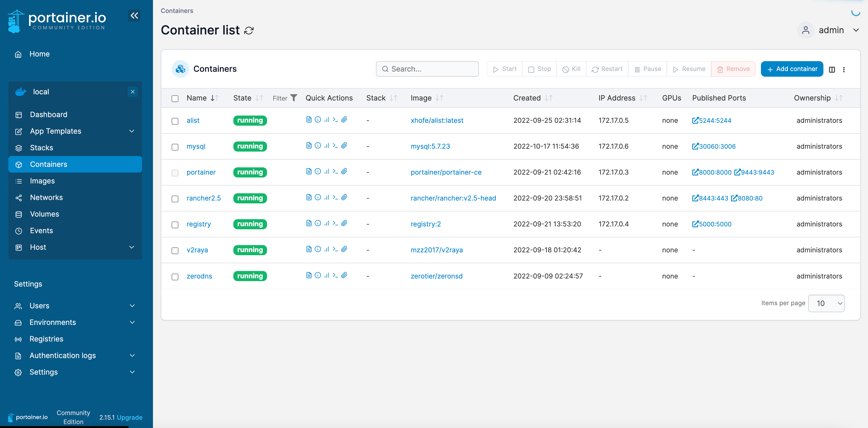Close the local environment with X

[133, 92]
